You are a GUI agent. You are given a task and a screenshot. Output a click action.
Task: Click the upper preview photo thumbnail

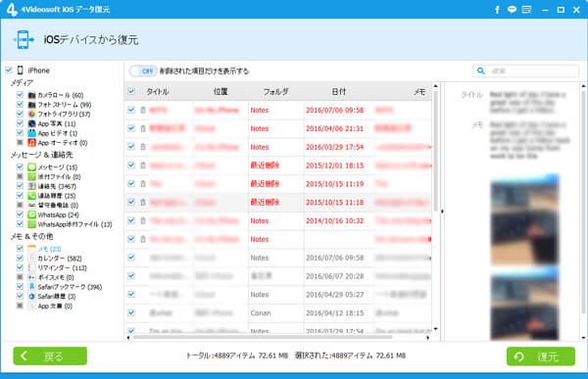coord(525,219)
